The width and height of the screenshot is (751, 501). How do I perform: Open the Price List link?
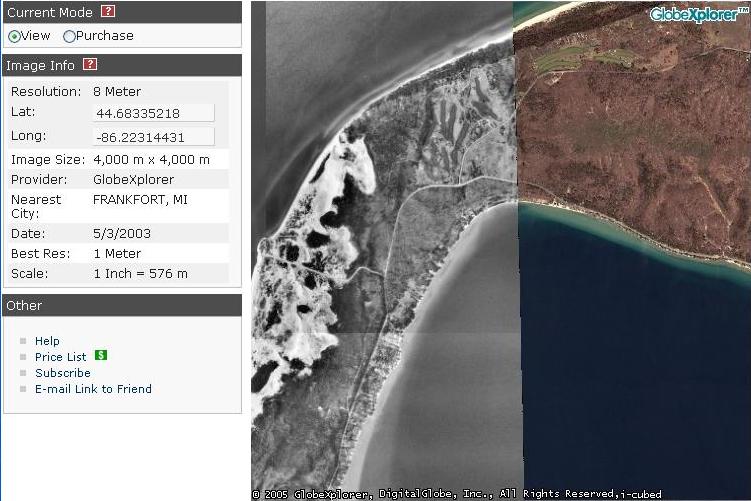60,357
